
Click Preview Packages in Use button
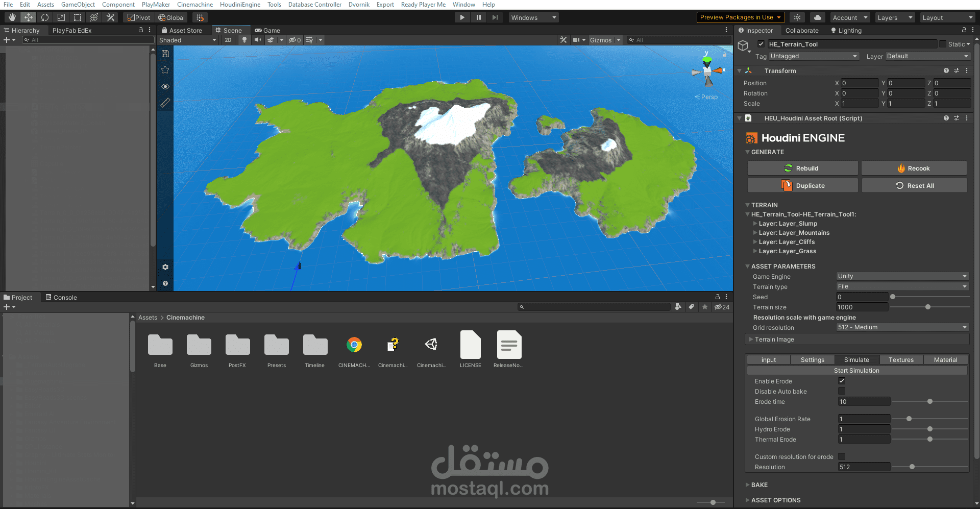741,17
